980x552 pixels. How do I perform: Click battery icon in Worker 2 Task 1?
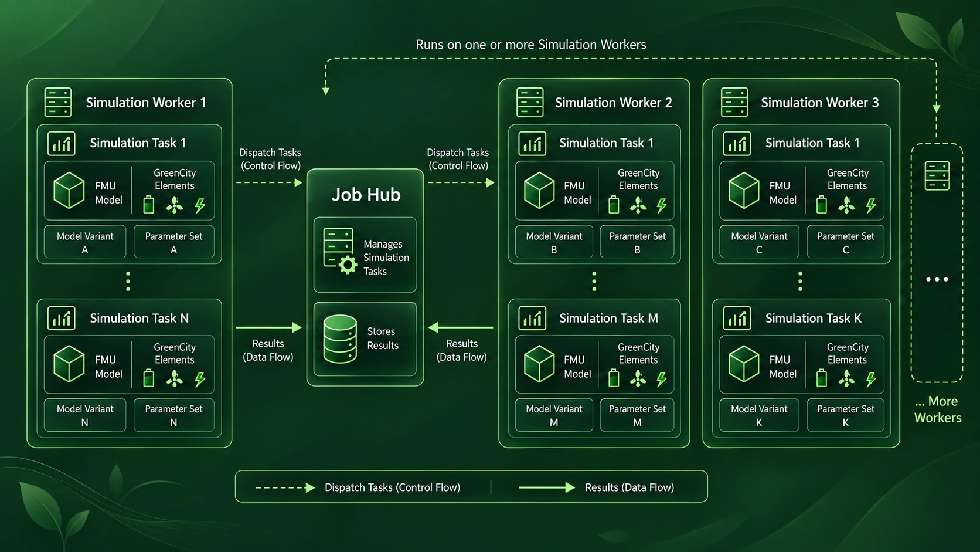pyautogui.click(x=614, y=204)
